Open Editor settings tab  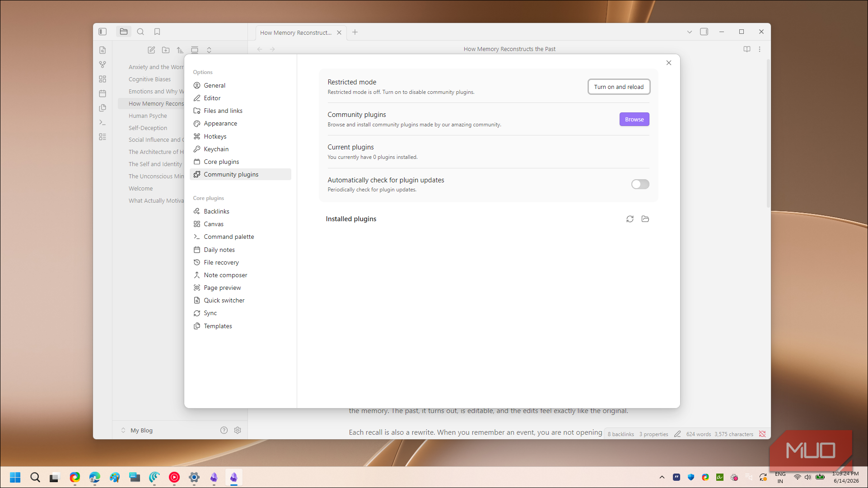tap(240, 98)
